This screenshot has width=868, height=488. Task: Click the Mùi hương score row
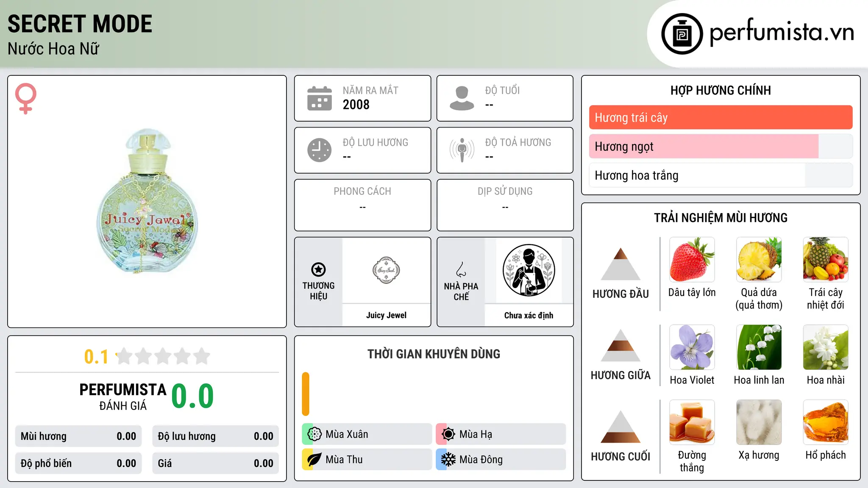point(78,436)
